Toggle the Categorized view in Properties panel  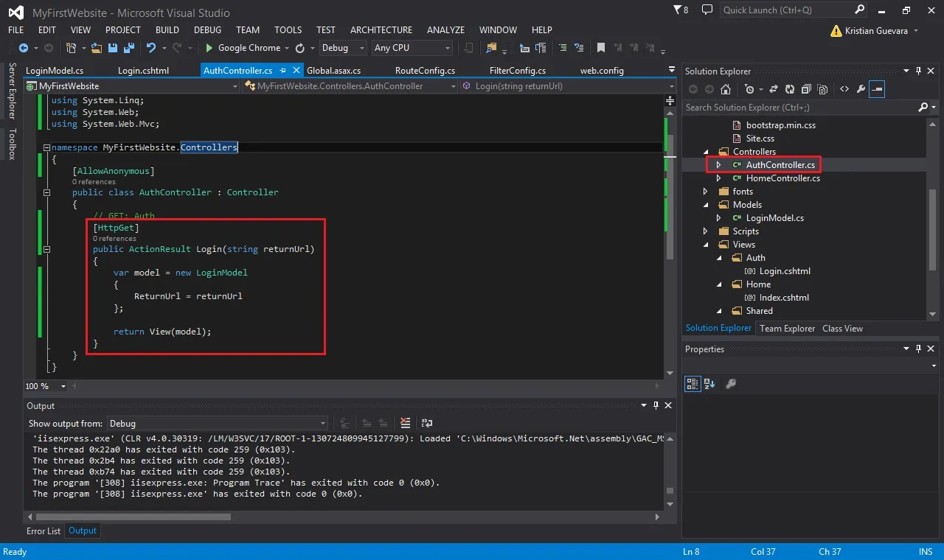(x=693, y=384)
